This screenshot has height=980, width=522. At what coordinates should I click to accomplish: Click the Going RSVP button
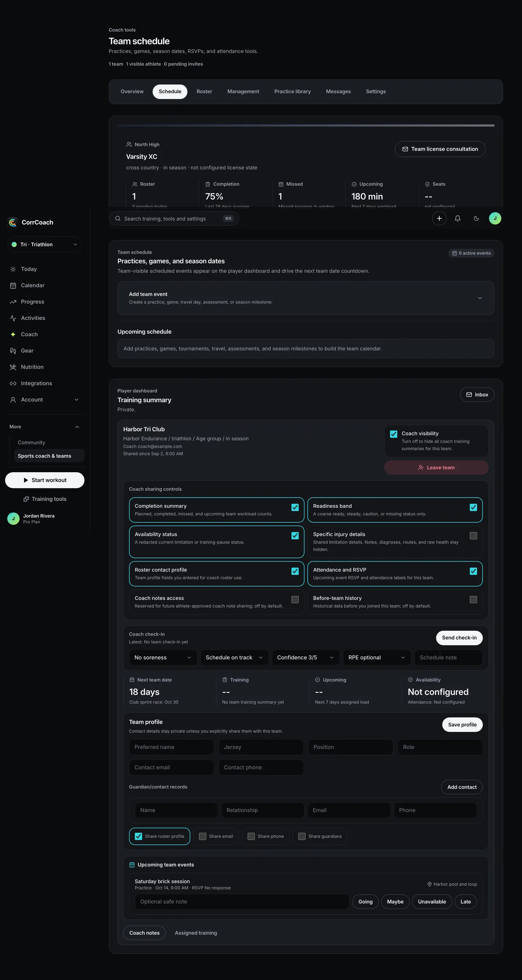pyautogui.click(x=365, y=902)
